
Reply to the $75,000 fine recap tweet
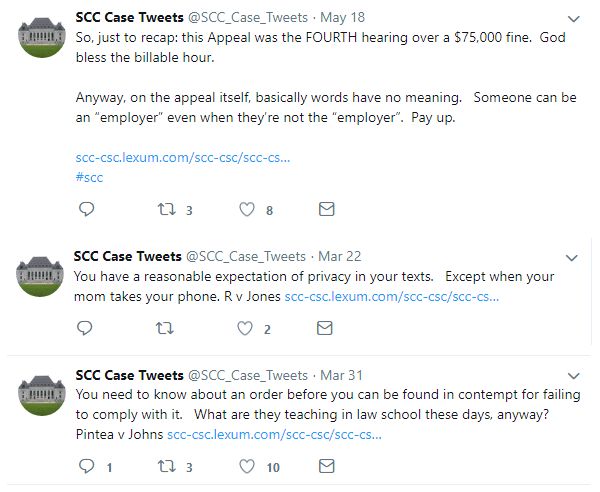point(86,210)
